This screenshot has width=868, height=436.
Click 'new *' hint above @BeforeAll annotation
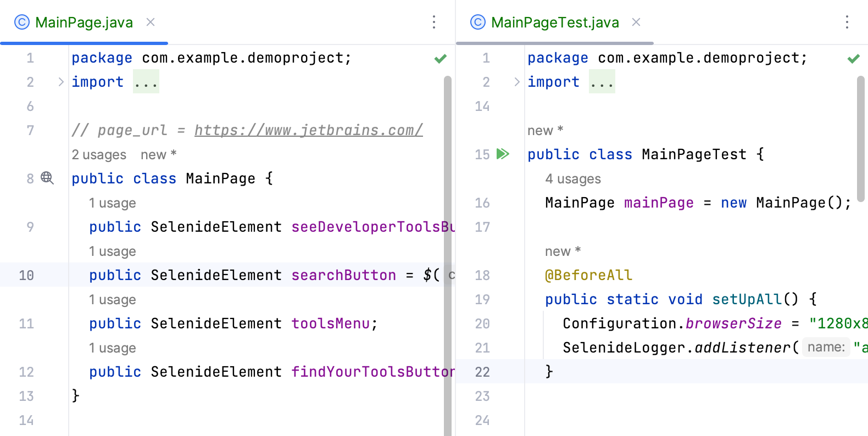coord(563,251)
